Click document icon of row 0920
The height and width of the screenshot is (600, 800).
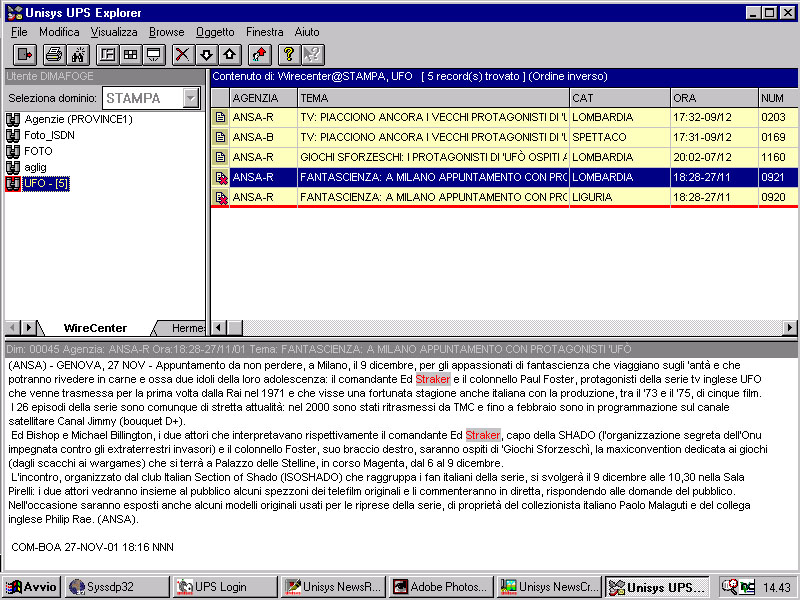[x=220, y=197]
